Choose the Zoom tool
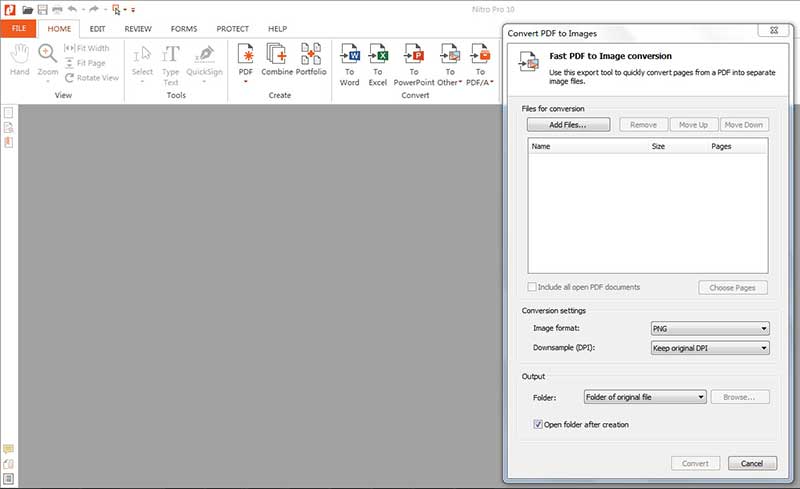Screen dimensions: 800x489 click(x=47, y=60)
